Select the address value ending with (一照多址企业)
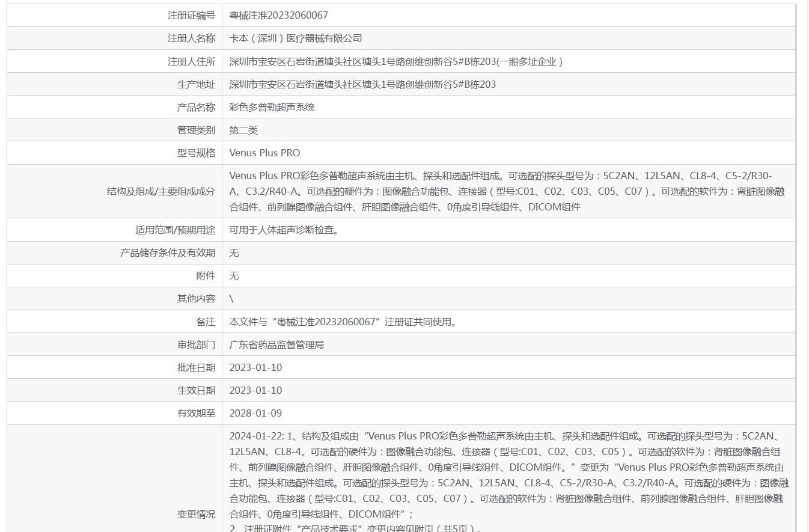The width and height of the screenshot is (809, 532). pos(396,61)
